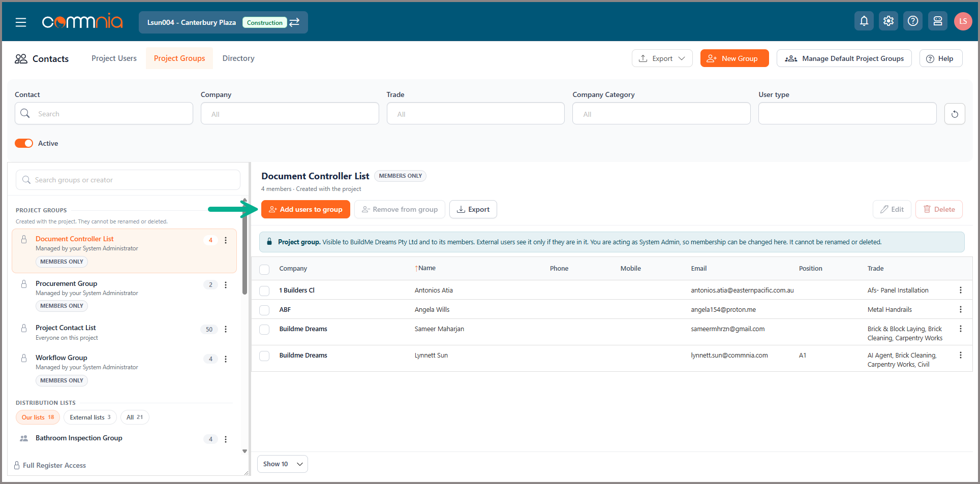Reset filters with the refresh icon
Screen dimensions: 980x484
click(x=955, y=114)
